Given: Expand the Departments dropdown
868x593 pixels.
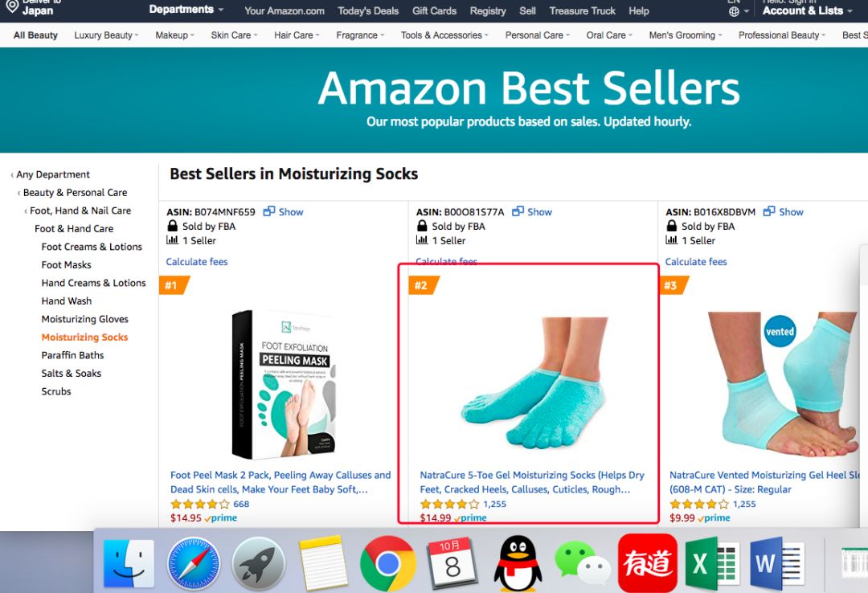Looking at the screenshot, I should coord(186,10).
